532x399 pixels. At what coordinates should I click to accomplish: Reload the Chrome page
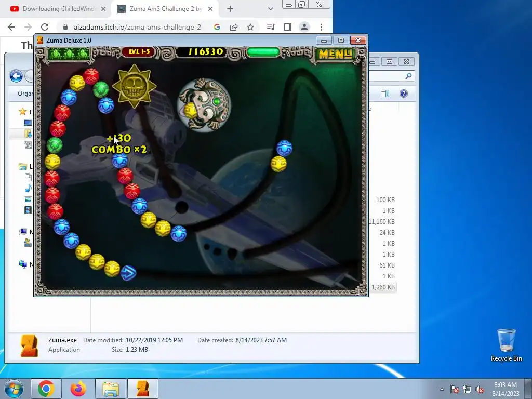point(45,27)
